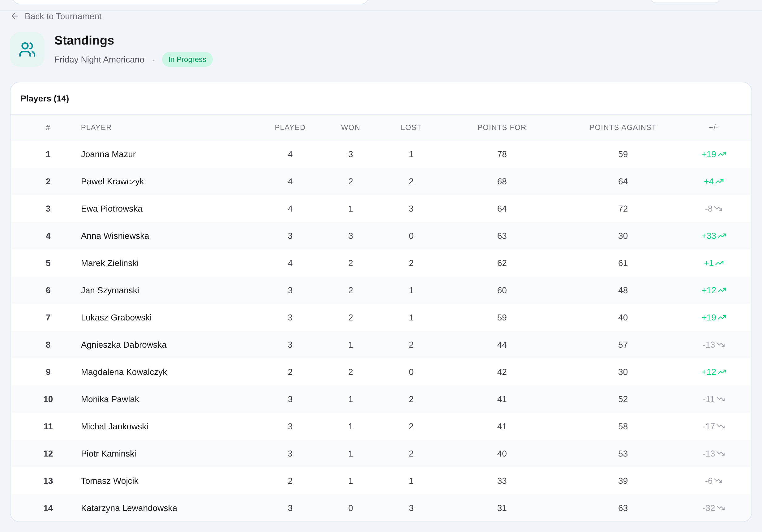This screenshot has height=532, width=762.
Task: Click trending down icon in Piotr Kaminski row
Action: (x=721, y=453)
